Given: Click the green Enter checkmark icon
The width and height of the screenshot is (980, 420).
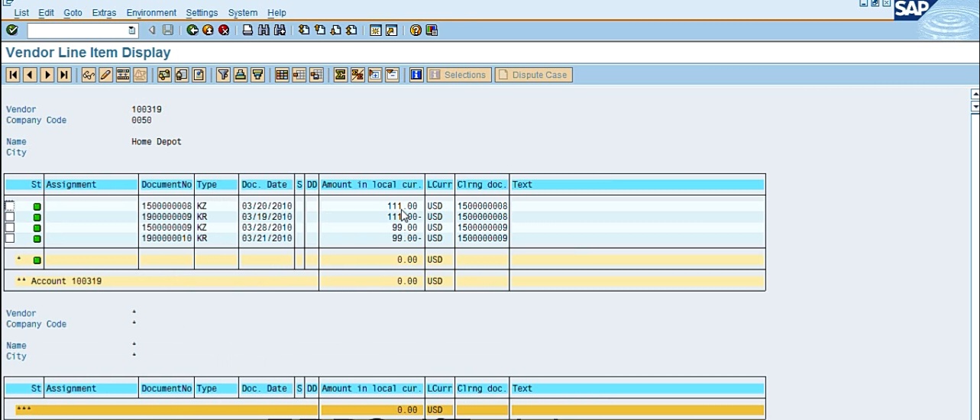Looking at the screenshot, I should tap(11, 31).
